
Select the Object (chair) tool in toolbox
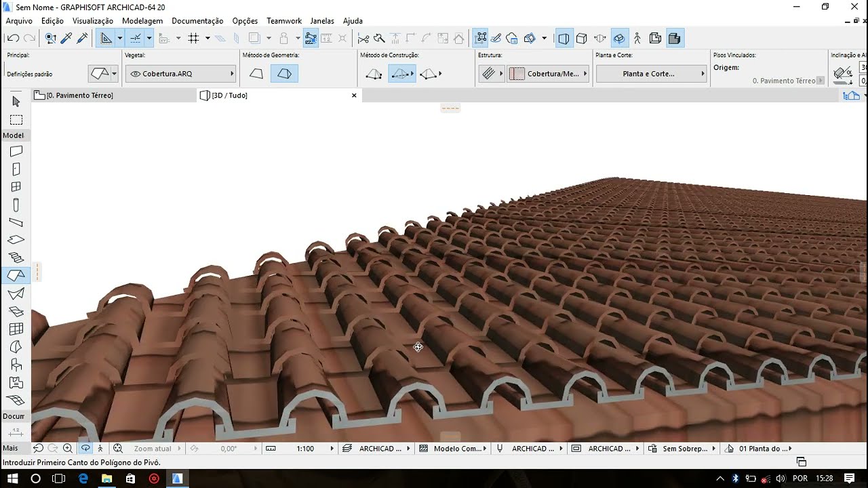(x=16, y=365)
